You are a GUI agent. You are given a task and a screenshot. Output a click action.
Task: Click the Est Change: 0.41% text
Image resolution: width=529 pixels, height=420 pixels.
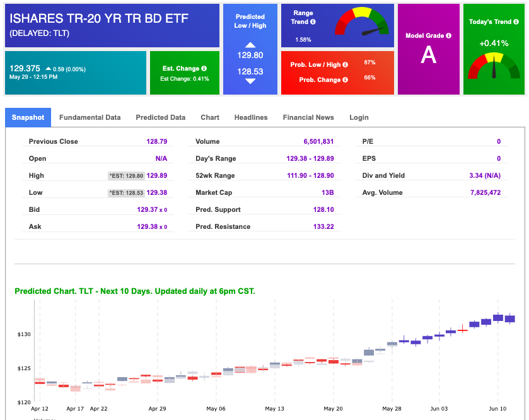click(x=185, y=79)
